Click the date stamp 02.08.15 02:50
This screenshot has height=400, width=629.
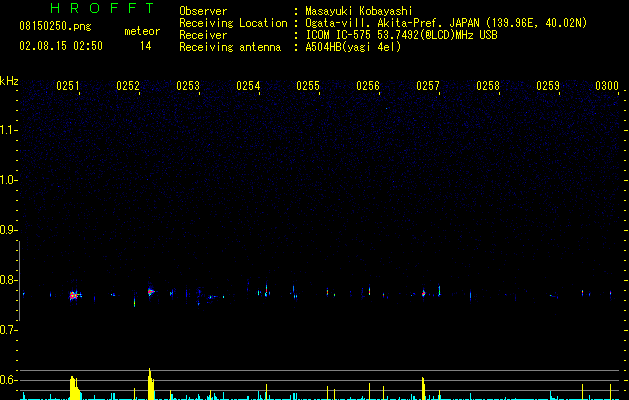pyautogui.click(x=61, y=46)
